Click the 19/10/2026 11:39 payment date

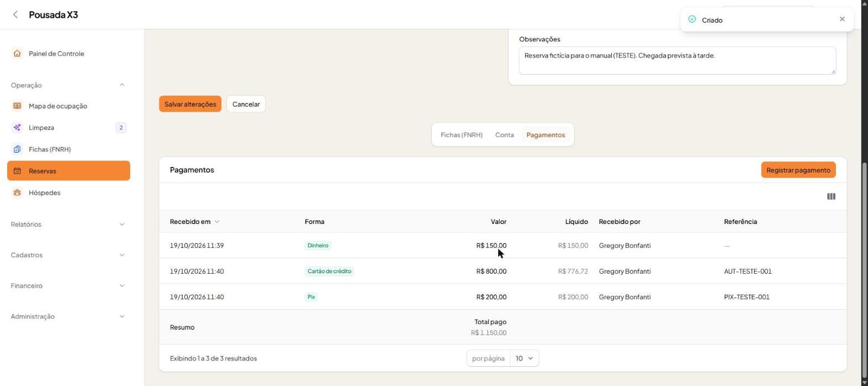pos(197,246)
